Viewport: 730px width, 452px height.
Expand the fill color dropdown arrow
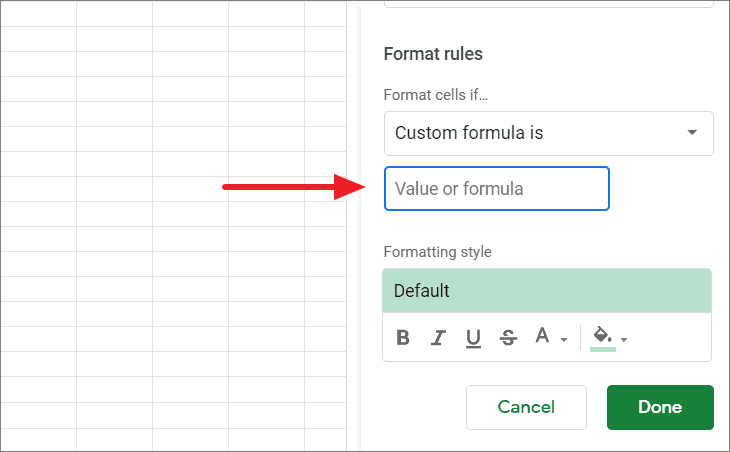(624, 340)
